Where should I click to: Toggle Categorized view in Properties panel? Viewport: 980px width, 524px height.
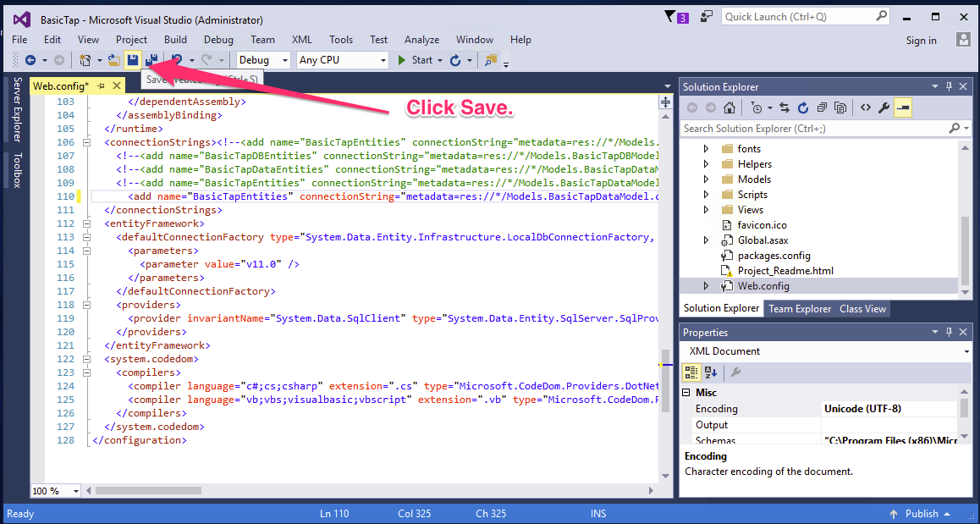[691, 372]
